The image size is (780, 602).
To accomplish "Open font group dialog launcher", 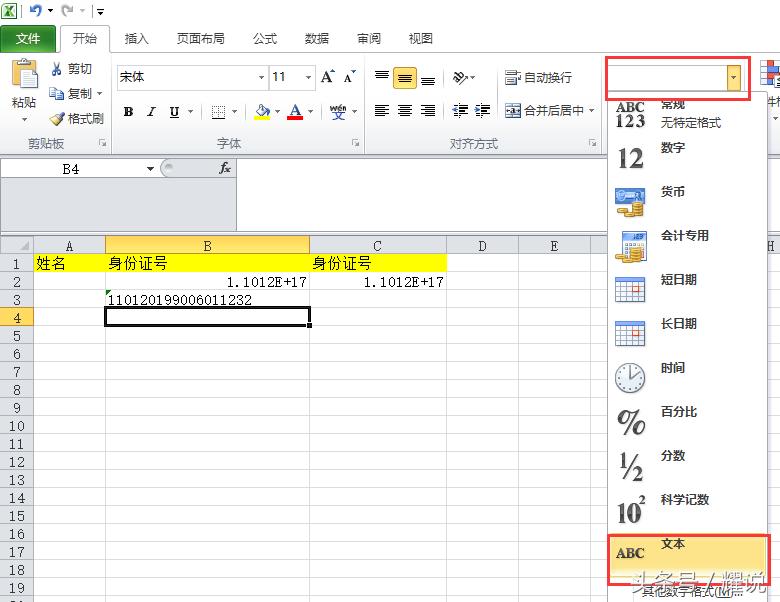I will click(355, 143).
